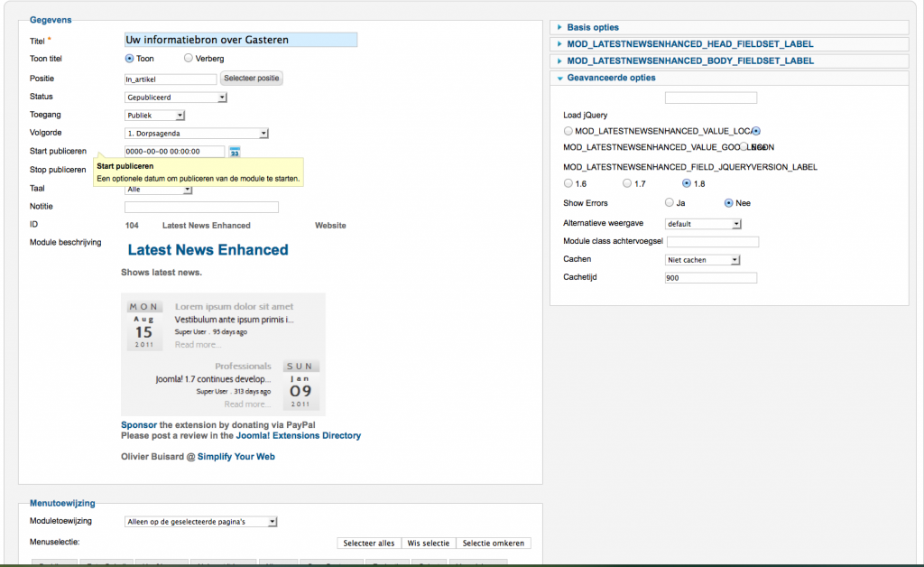Click the Selecteer positie button

252,79
